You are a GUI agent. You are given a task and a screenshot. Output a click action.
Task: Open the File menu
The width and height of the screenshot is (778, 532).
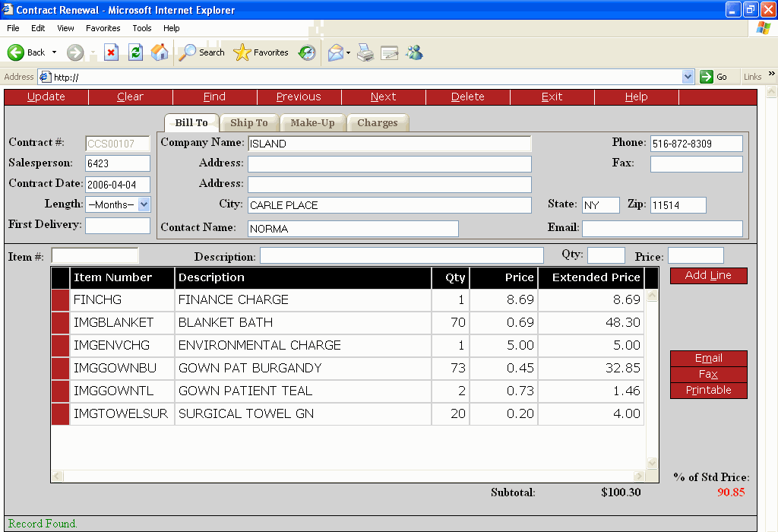(x=14, y=28)
